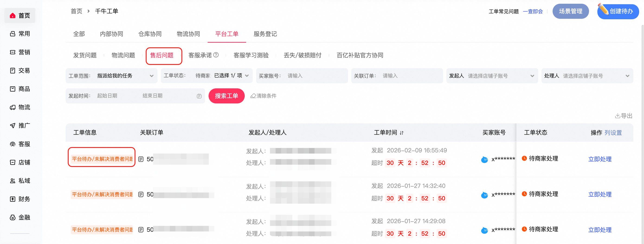644x244 pixels.
Task: Click the breadcrumb chevron after 首页
Action: click(x=88, y=11)
